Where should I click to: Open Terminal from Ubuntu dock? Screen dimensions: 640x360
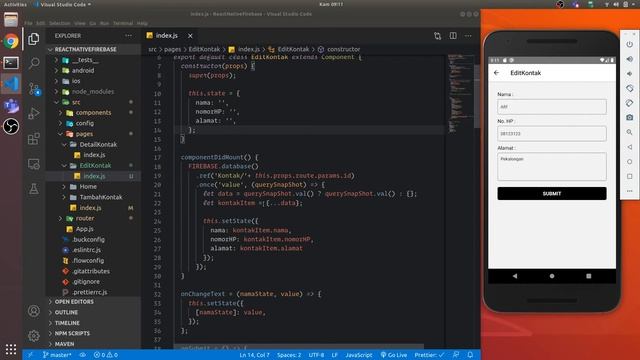(11, 62)
